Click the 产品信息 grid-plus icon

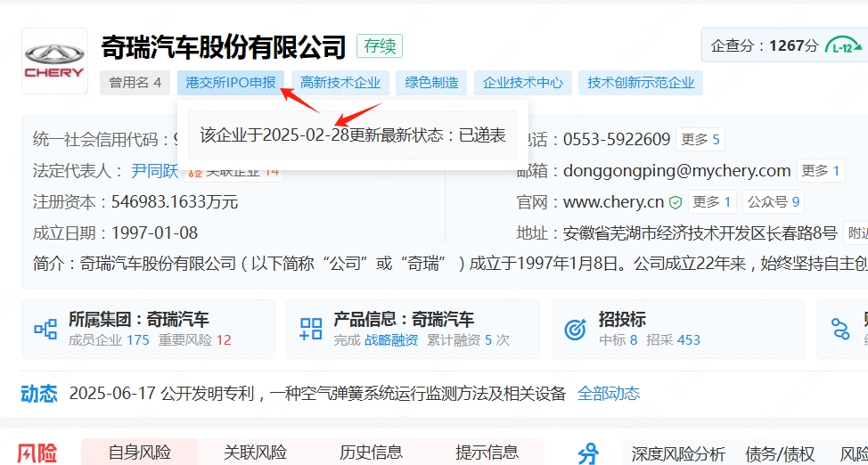pos(310,329)
